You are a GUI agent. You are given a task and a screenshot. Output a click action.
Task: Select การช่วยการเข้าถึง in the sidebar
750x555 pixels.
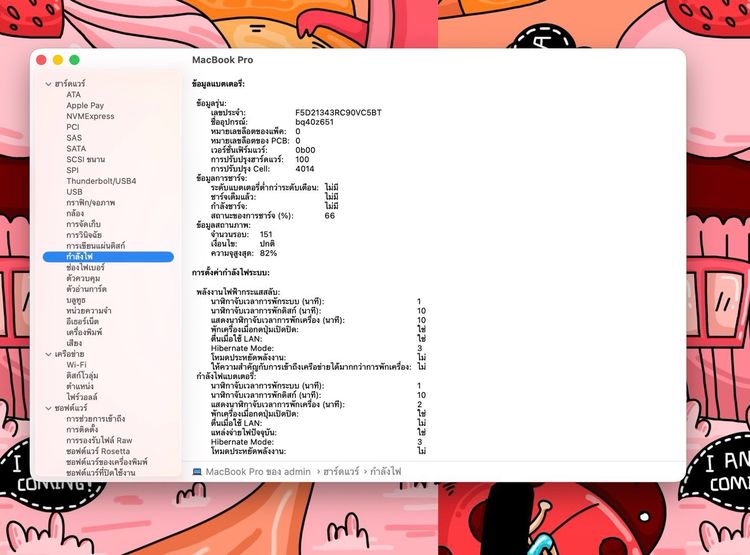[96, 419]
